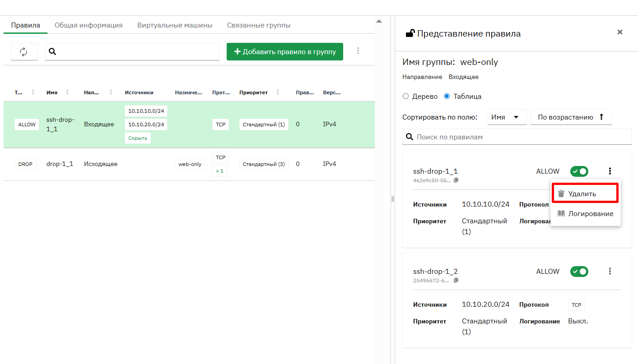Choose Удалить from the rule menu

click(x=585, y=194)
